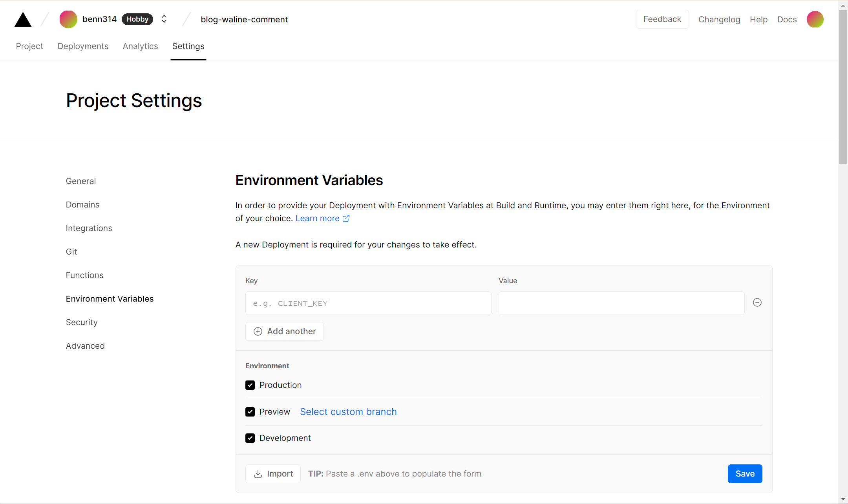Image resolution: width=848 pixels, height=504 pixels.
Task: Click Select custom branch link
Action: (348, 412)
